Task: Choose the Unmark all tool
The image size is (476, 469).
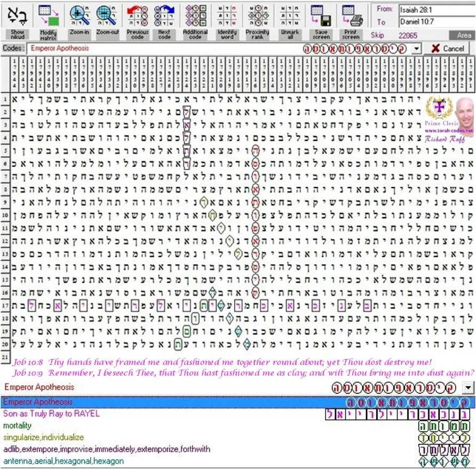Action: click(x=290, y=15)
